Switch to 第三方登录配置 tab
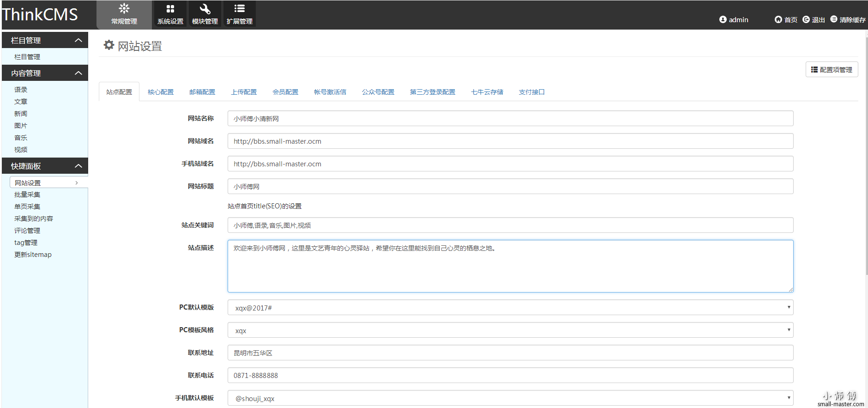Screen dimensions: 868x408 coord(433,92)
